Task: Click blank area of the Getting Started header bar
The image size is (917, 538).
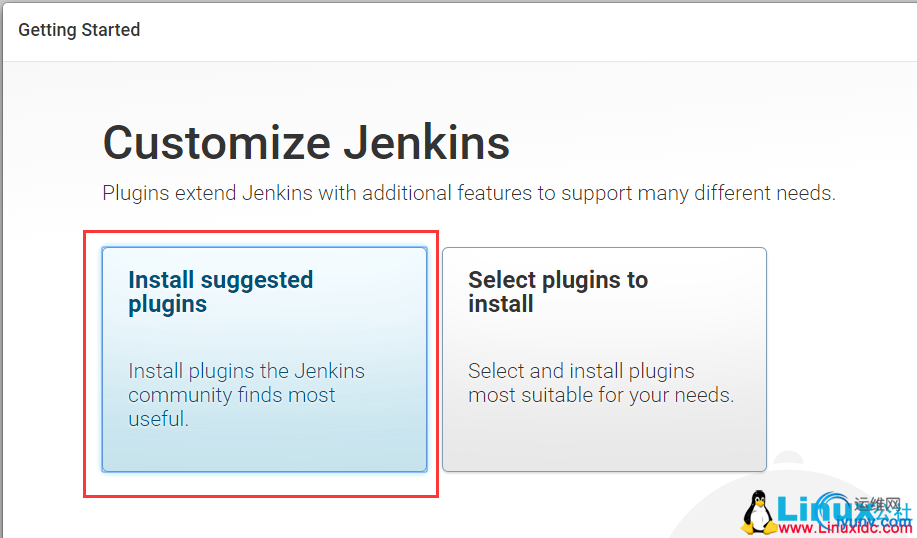Action: click(526, 30)
